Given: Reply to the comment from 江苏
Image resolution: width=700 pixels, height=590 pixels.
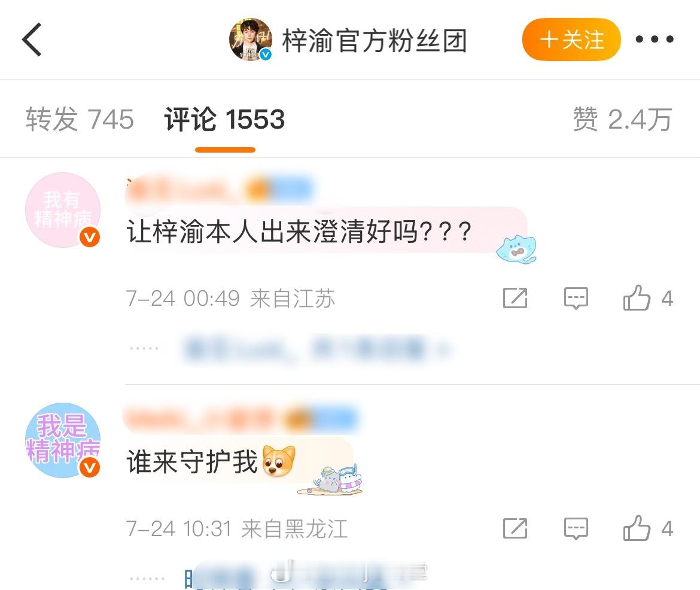Looking at the screenshot, I should click(576, 299).
